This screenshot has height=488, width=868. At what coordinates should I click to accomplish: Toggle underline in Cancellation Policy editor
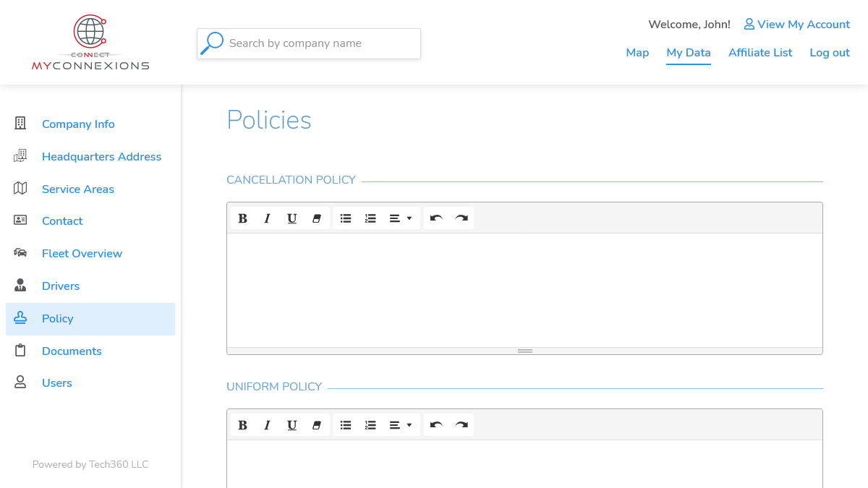[292, 218]
